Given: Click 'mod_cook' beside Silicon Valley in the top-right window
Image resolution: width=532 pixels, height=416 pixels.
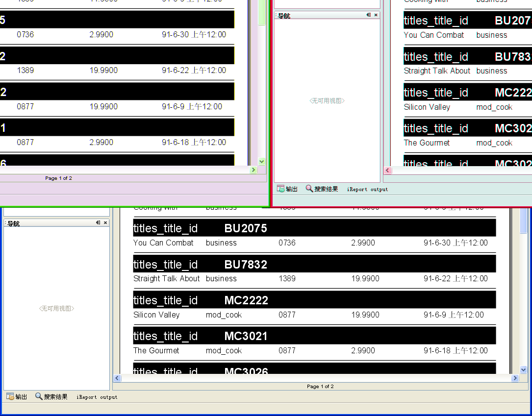Looking at the screenshot, I should coord(494,107).
